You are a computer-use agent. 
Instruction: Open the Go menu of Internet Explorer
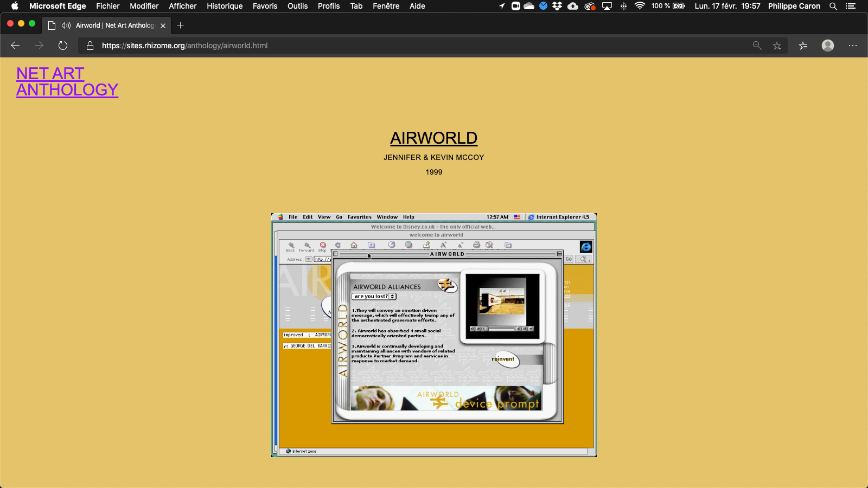(x=339, y=217)
